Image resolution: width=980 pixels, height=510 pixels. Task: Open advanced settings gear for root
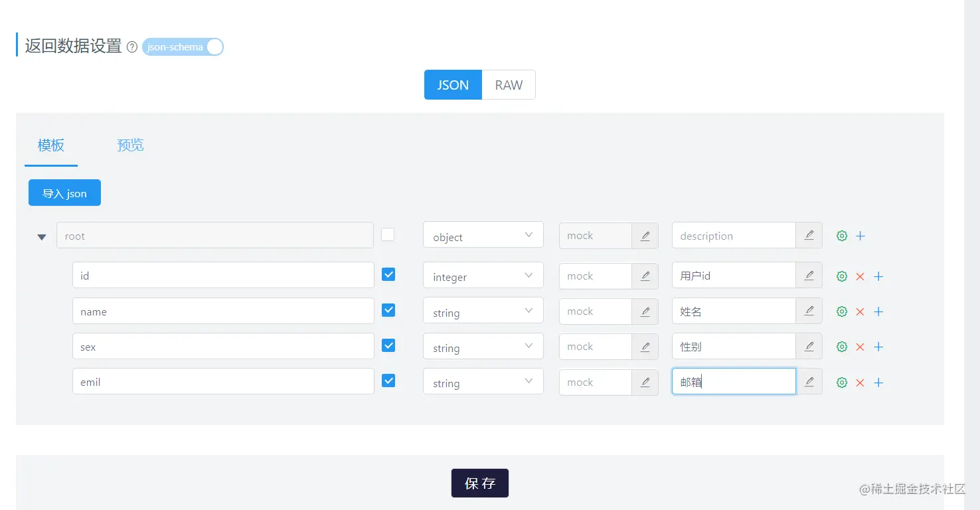pyautogui.click(x=842, y=236)
